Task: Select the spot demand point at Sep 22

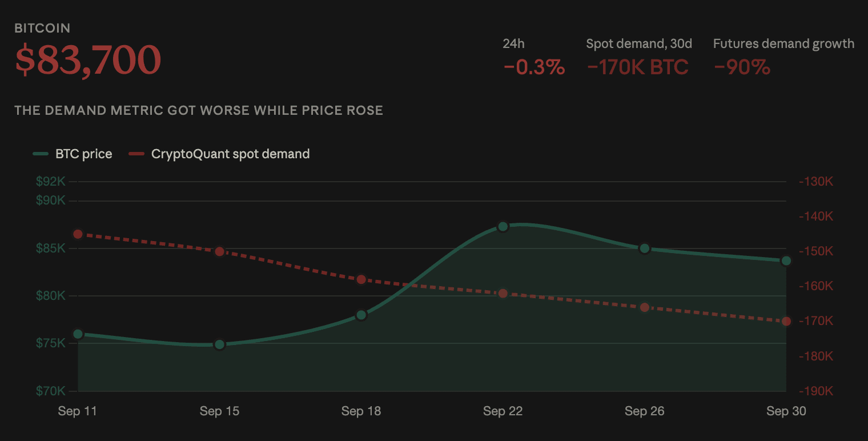Action: (x=503, y=294)
